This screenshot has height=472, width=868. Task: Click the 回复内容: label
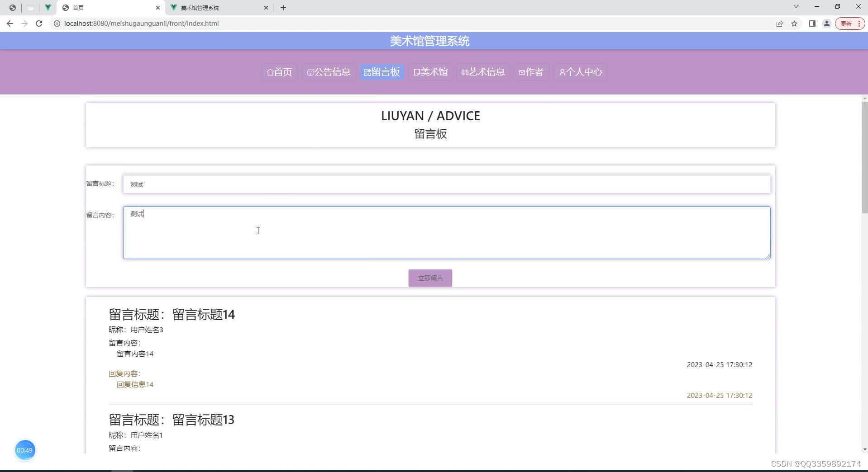[125, 373]
